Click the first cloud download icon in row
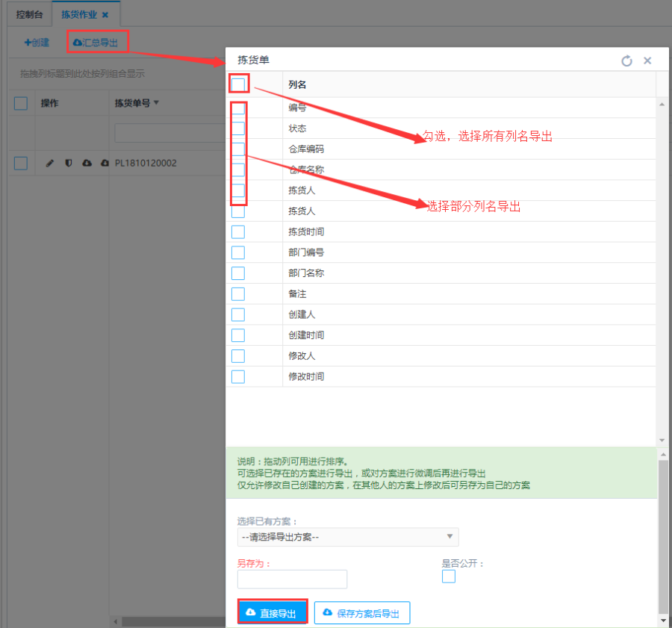672x628 pixels. pyautogui.click(x=87, y=163)
